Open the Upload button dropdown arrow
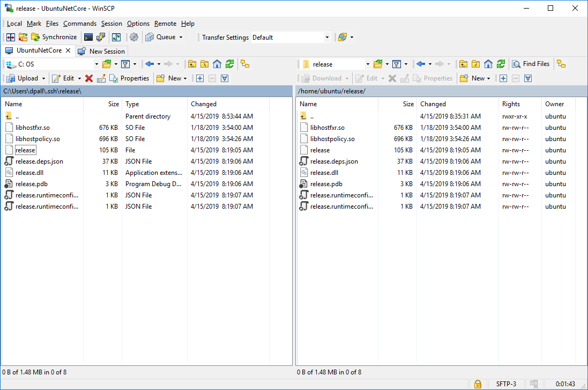This screenshot has width=588, height=390. pyautogui.click(x=44, y=78)
